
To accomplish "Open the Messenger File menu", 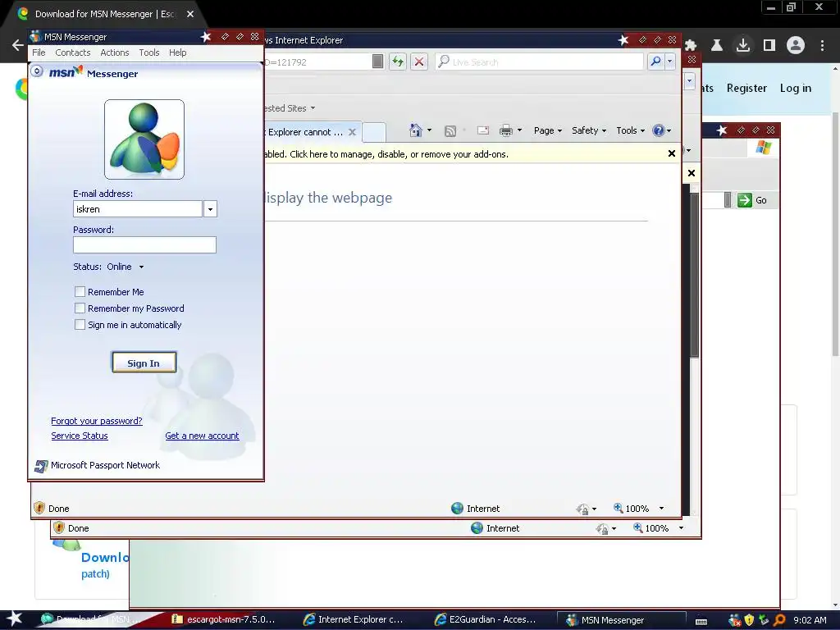I will tap(39, 52).
